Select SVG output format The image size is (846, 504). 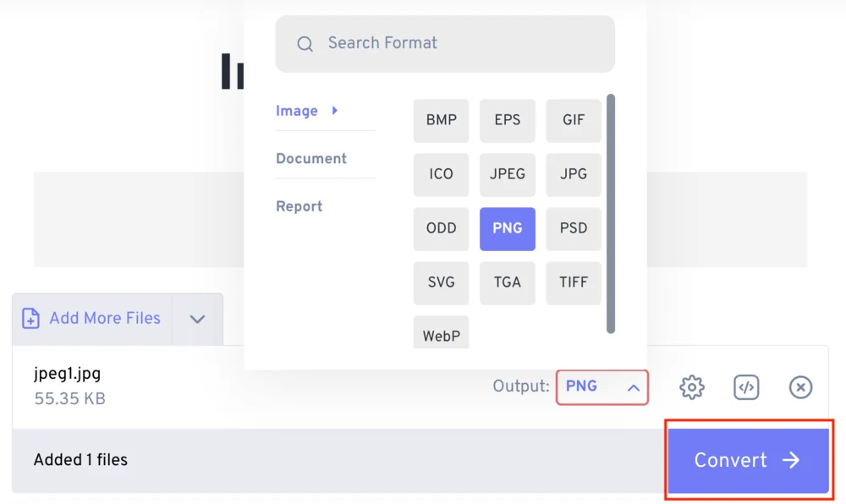(x=441, y=282)
